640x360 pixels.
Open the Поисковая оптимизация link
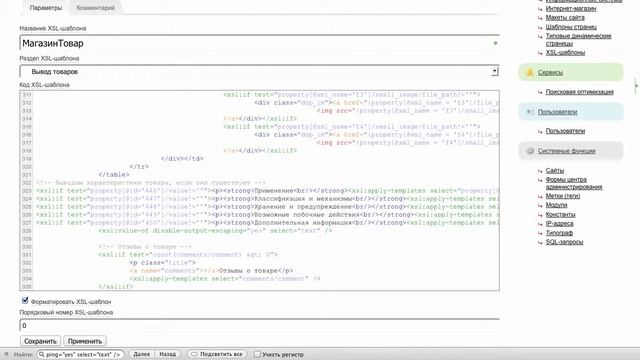point(580,92)
